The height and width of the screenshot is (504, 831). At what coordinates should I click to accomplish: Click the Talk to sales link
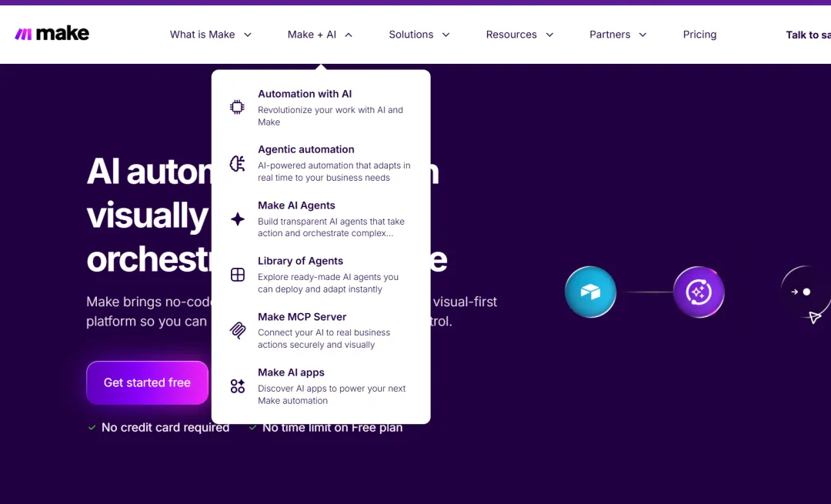pos(808,35)
